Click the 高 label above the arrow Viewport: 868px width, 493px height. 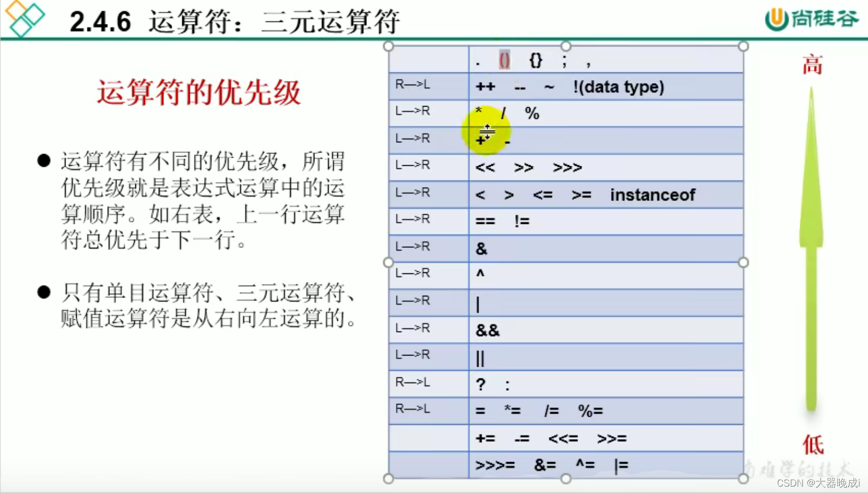pos(812,64)
